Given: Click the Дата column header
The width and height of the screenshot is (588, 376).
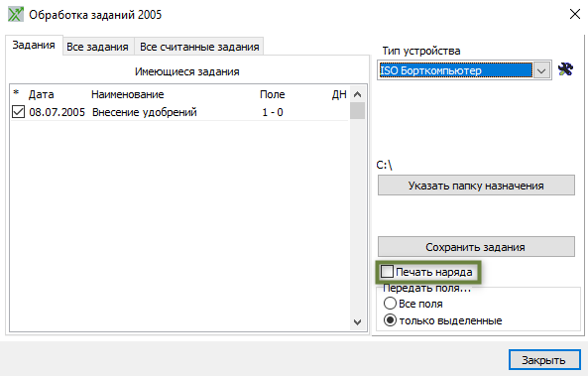Looking at the screenshot, I should [x=42, y=94].
